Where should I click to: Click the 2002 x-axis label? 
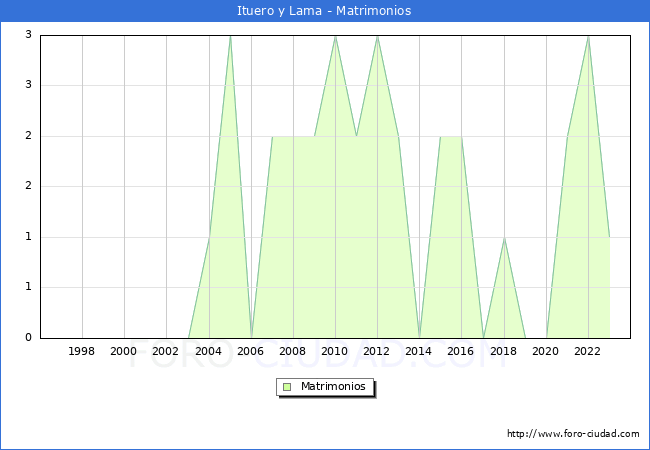pyautogui.click(x=165, y=351)
